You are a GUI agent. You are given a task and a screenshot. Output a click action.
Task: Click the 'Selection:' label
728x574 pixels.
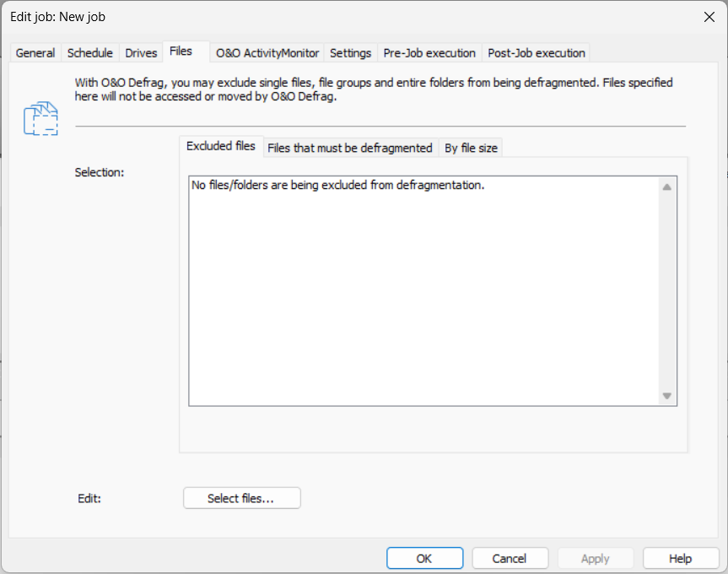coord(100,172)
